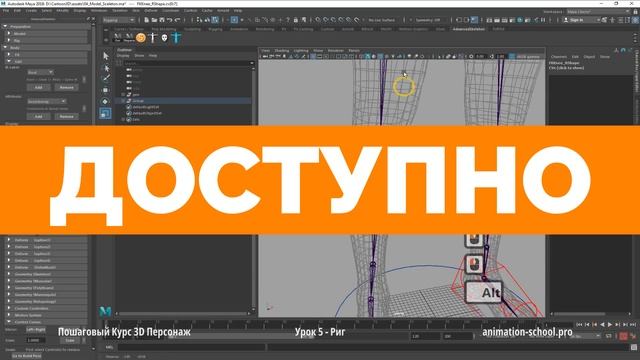Toggle snap to grids magnet

318,20
